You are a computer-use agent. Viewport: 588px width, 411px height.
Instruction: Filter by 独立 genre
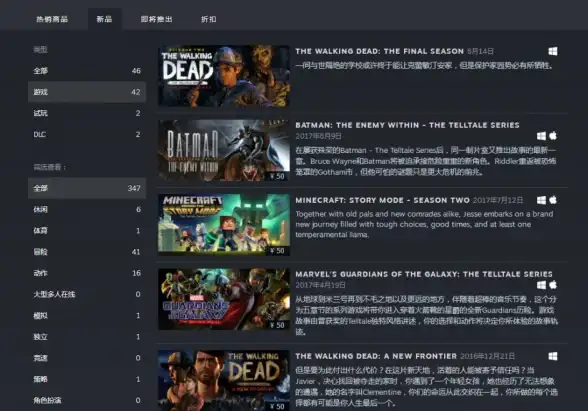click(87, 337)
